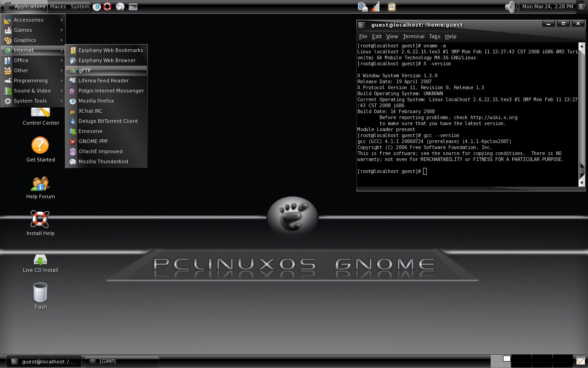
Task: Switch to guest@localhost terminal in the taskbar
Action: coord(44,362)
